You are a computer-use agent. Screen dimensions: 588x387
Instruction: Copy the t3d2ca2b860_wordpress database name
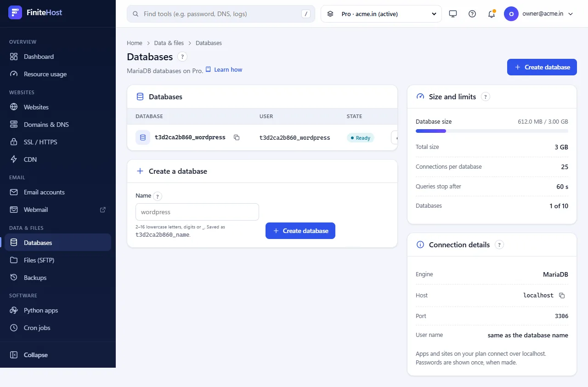click(x=237, y=137)
